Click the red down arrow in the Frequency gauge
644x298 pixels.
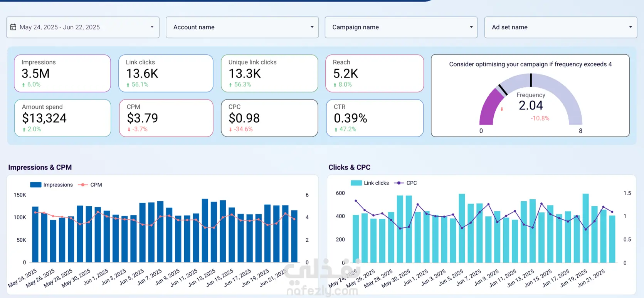tap(502, 109)
